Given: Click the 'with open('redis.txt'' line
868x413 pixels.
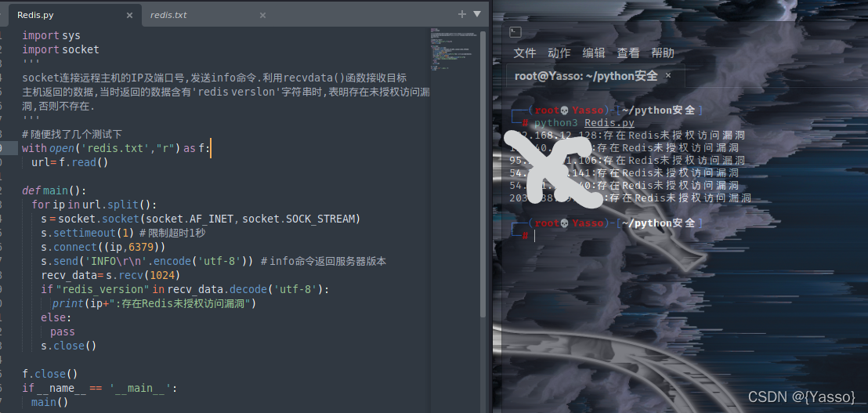Looking at the screenshot, I should pos(116,148).
